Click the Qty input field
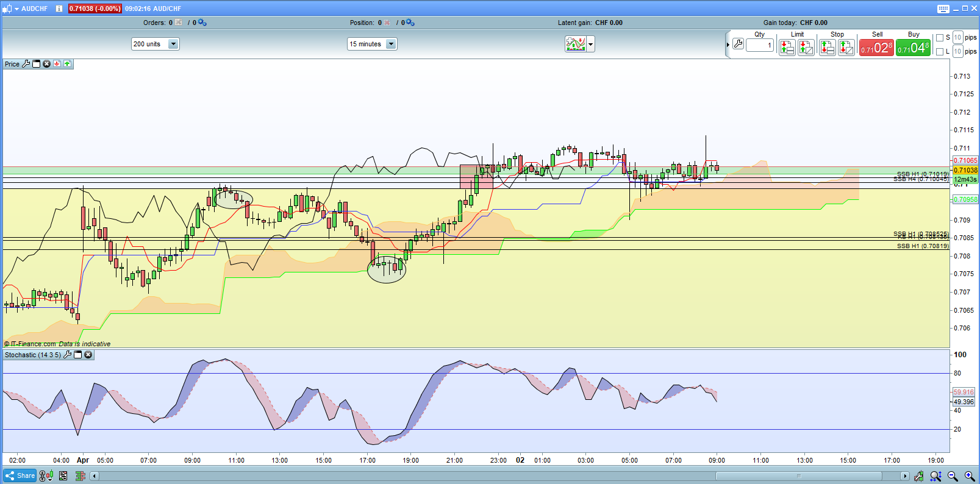Image resolution: width=980 pixels, height=484 pixels. [x=759, y=45]
